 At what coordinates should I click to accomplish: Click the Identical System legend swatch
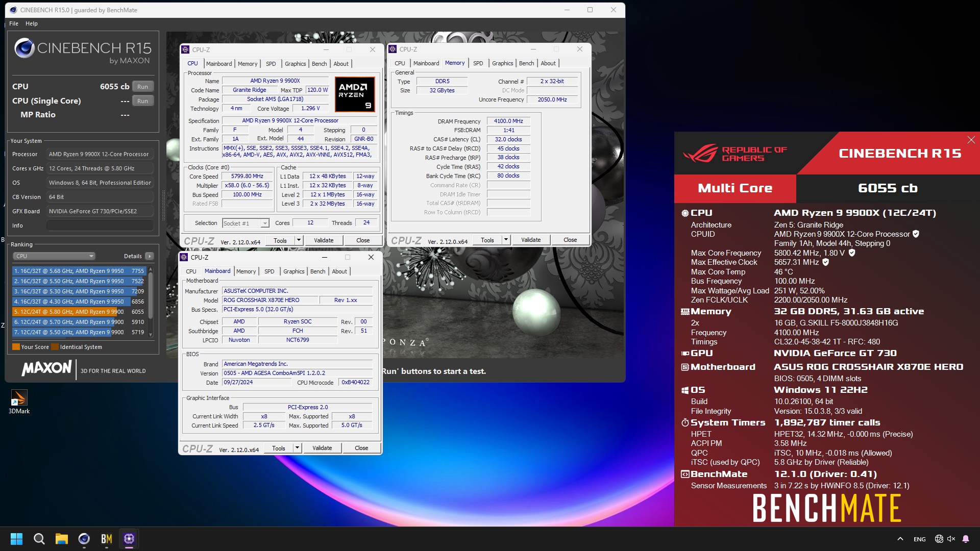(x=55, y=347)
